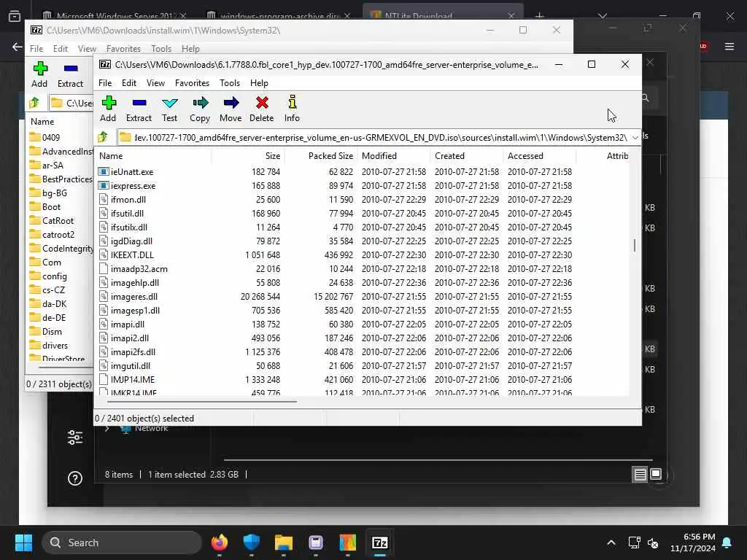Sort by the Name column header
This screenshot has height=560, width=747.
click(x=153, y=156)
